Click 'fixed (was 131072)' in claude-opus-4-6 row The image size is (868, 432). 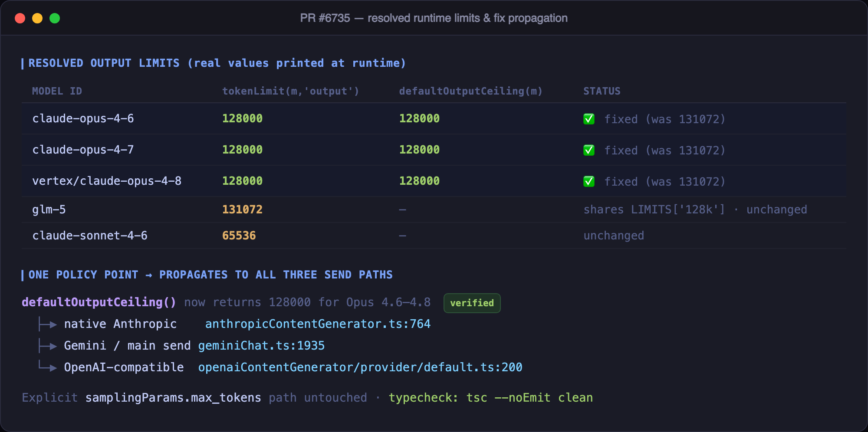coord(665,119)
